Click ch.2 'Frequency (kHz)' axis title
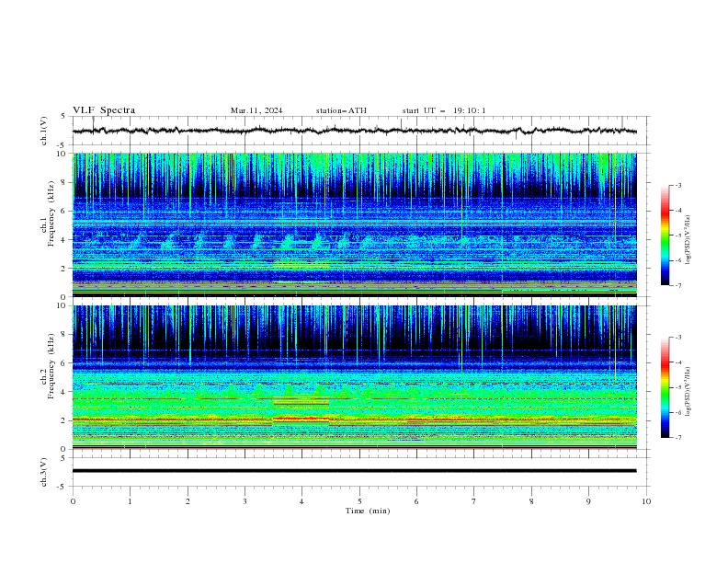This screenshot has width=728, height=563. tap(51, 366)
